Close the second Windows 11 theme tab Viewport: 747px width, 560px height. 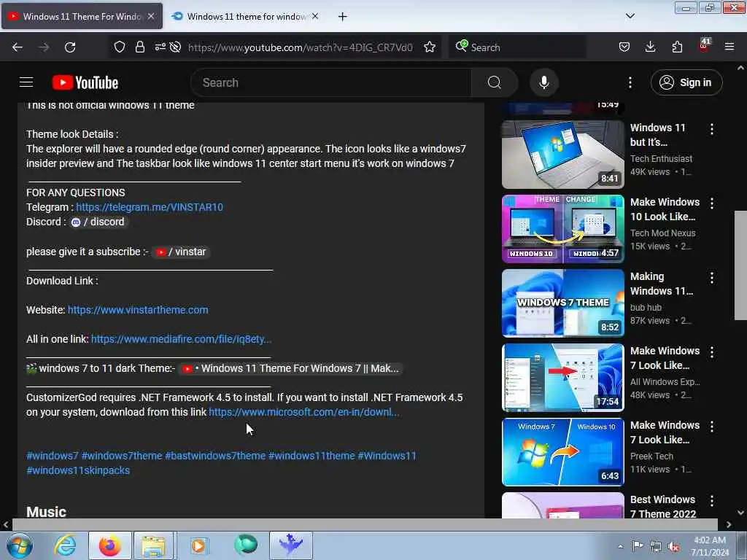pos(315,16)
